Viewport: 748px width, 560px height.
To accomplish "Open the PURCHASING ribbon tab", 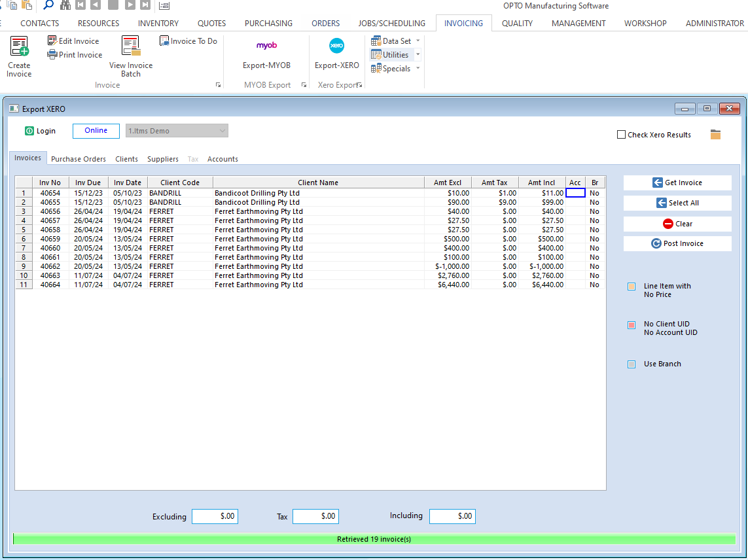I will point(268,24).
